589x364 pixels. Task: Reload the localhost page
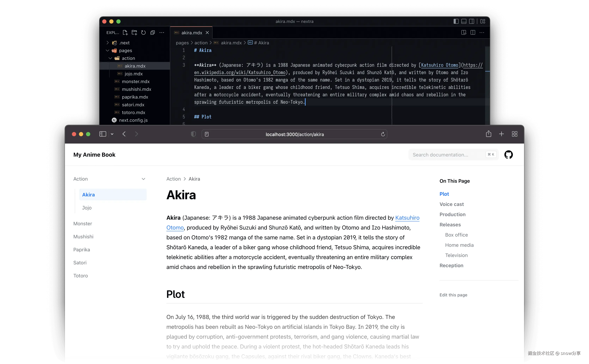(383, 134)
